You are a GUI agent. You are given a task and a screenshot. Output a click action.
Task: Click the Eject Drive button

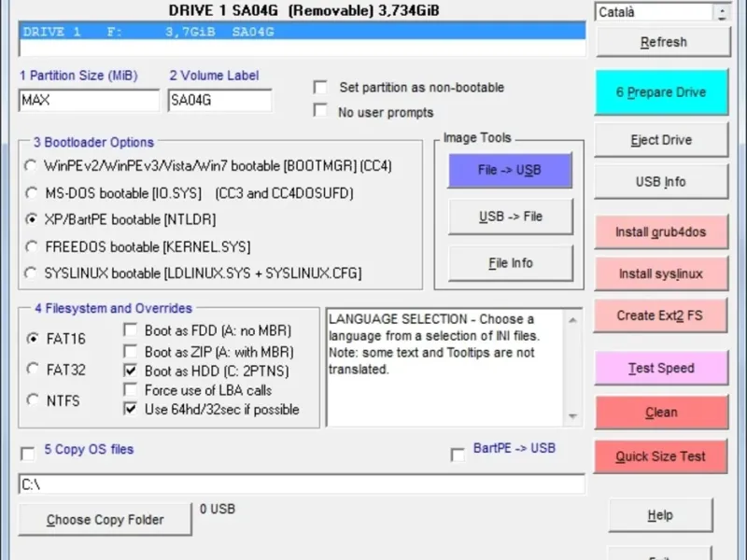661,140
